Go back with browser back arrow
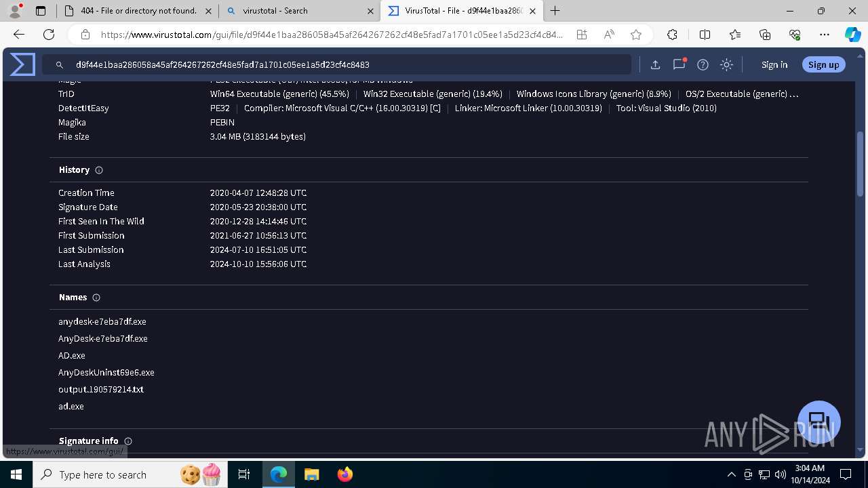Viewport: 868px width, 488px height. click(x=19, y=35)
